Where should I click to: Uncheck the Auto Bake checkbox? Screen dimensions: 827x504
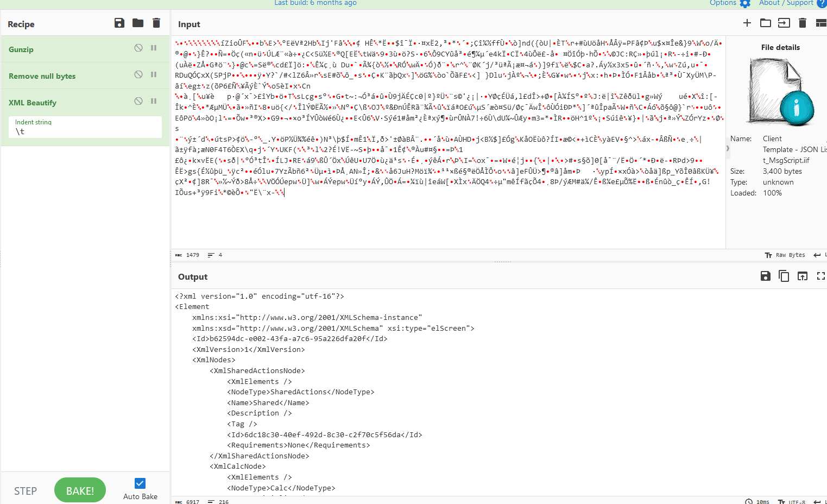point(140,483)
